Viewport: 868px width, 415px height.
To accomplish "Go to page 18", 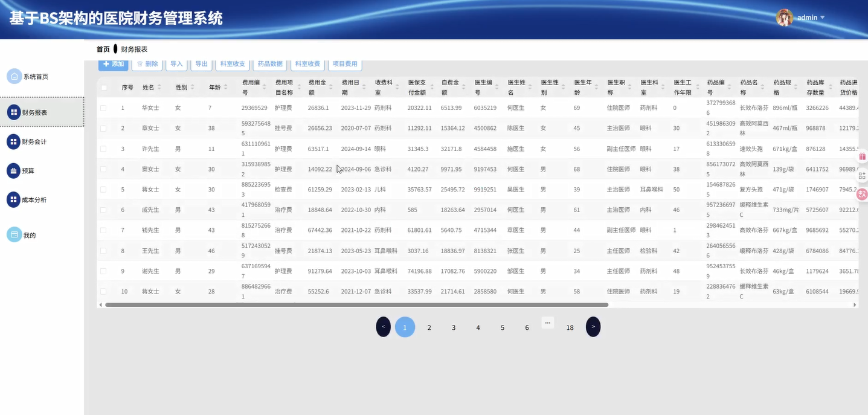I will pos(570,327).
